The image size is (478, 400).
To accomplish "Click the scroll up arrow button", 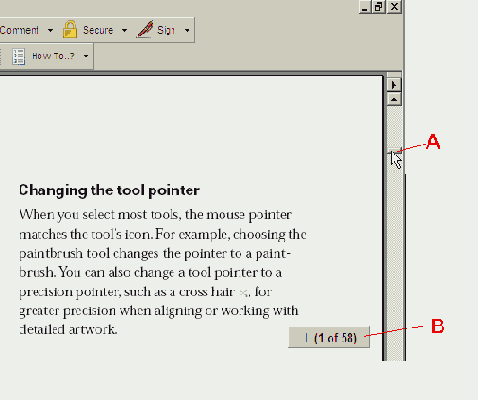I will [394, 99].
